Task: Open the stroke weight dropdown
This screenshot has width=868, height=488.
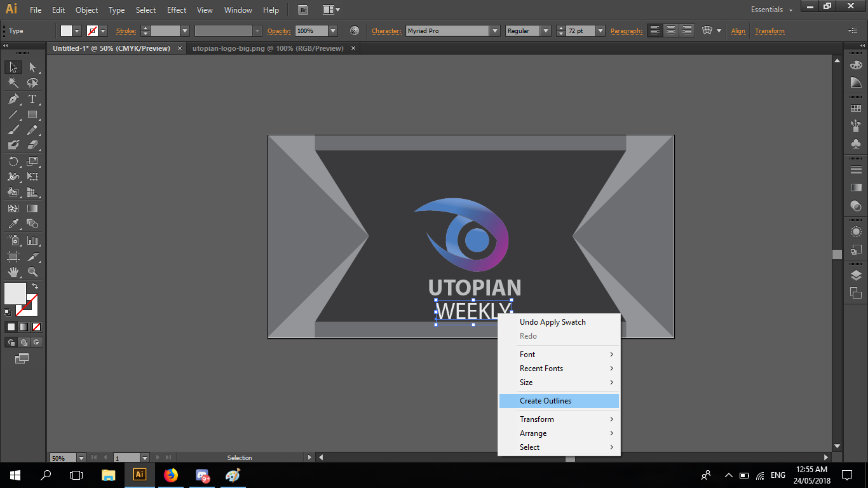Action: (185, 30)
